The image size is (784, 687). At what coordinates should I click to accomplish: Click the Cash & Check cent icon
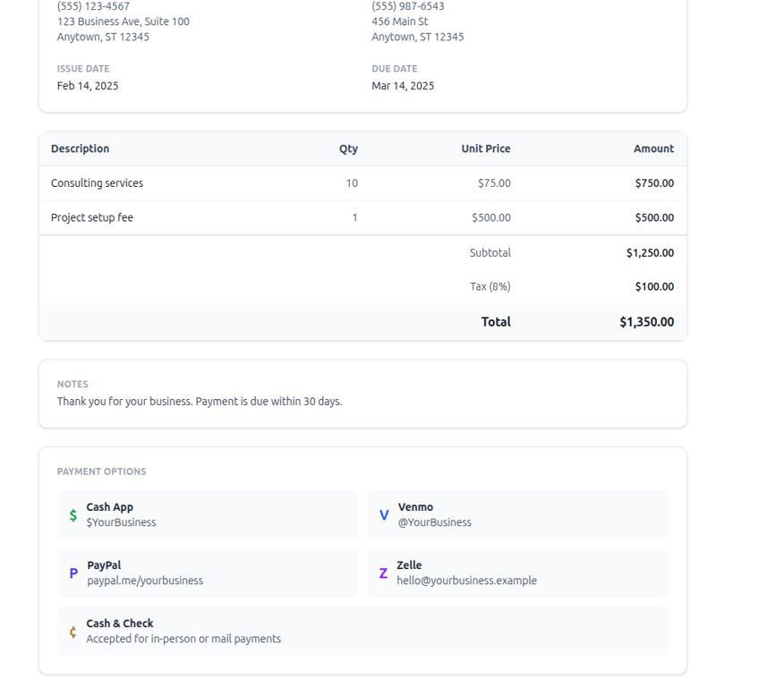[x=73, y=632]
